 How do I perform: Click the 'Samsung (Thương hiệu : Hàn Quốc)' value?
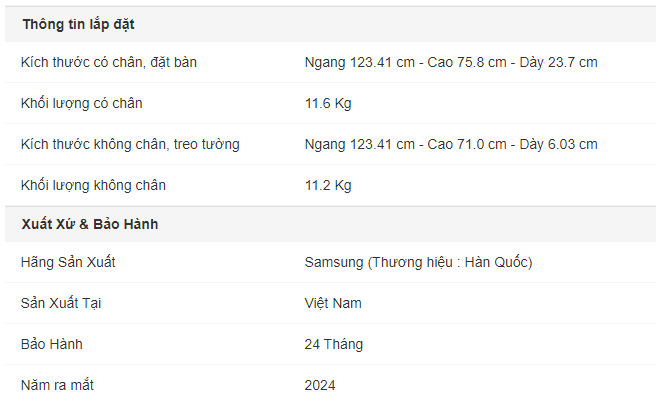[x=418, y=262]
